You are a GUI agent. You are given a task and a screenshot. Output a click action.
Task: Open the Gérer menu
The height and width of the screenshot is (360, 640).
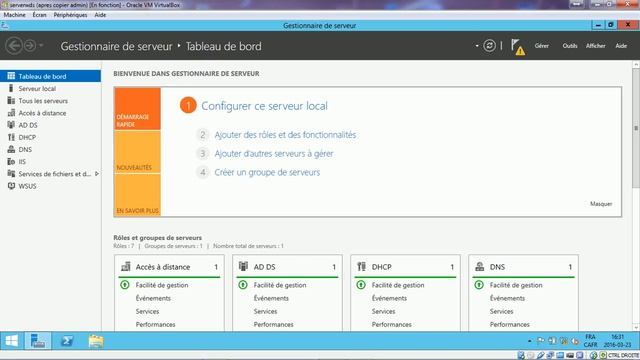coord(542,46)
